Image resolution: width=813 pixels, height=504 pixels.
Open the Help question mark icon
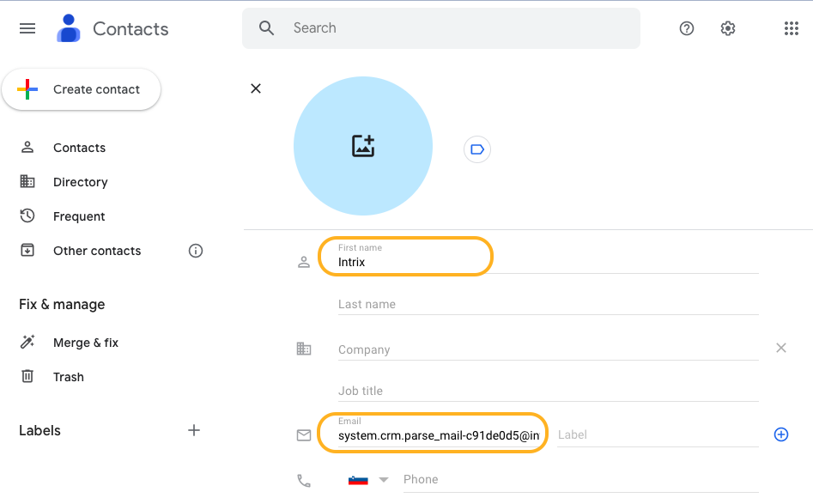687,28
